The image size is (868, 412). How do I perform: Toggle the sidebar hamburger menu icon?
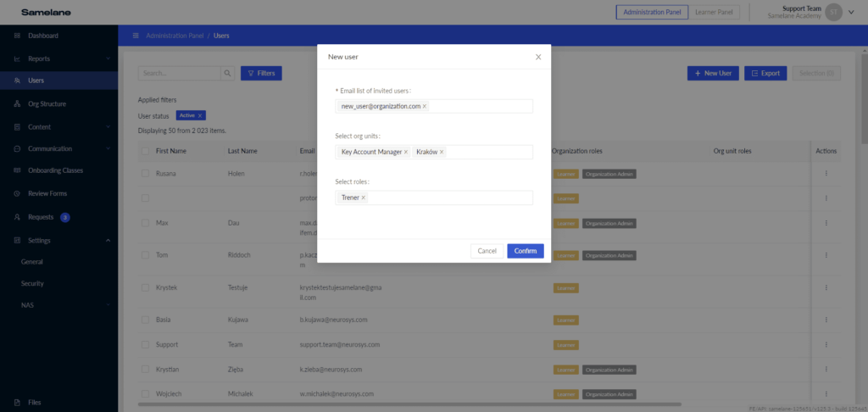(136, 36)
